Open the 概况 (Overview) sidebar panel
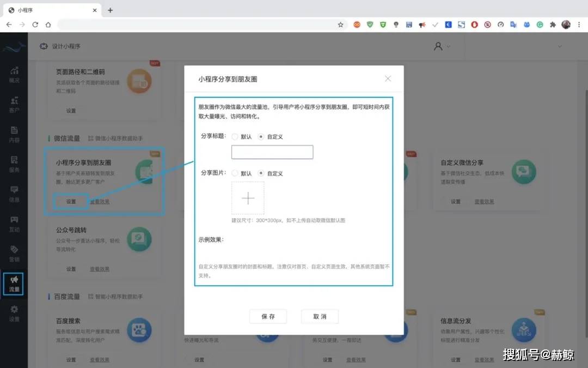The image size is (588, 368). (14, 72)
